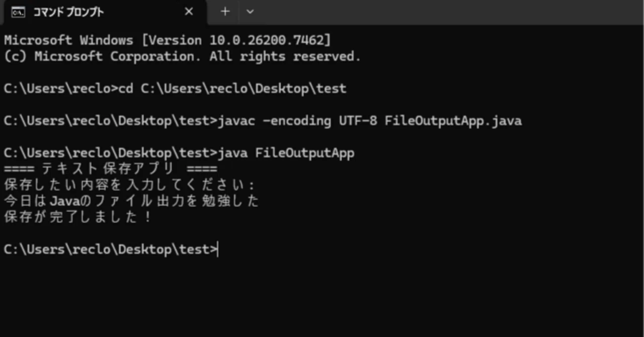Click the javac -encoding UTF-8 command line
Viewport: 644px width, 337px height.
pyautogui.click(x=263, y=121)
